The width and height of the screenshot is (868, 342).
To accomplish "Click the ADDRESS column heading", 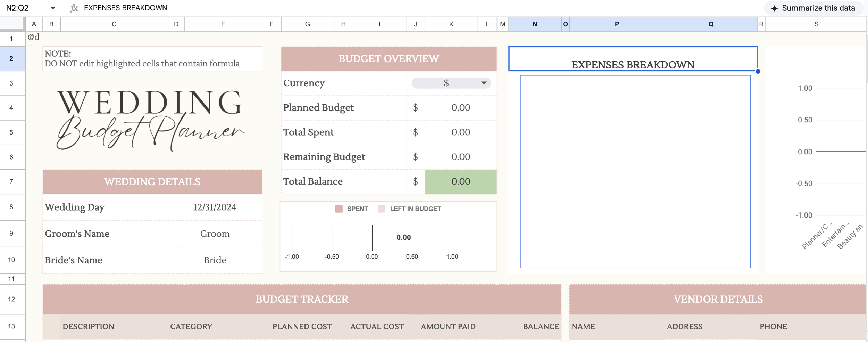I will click(684, 327).
